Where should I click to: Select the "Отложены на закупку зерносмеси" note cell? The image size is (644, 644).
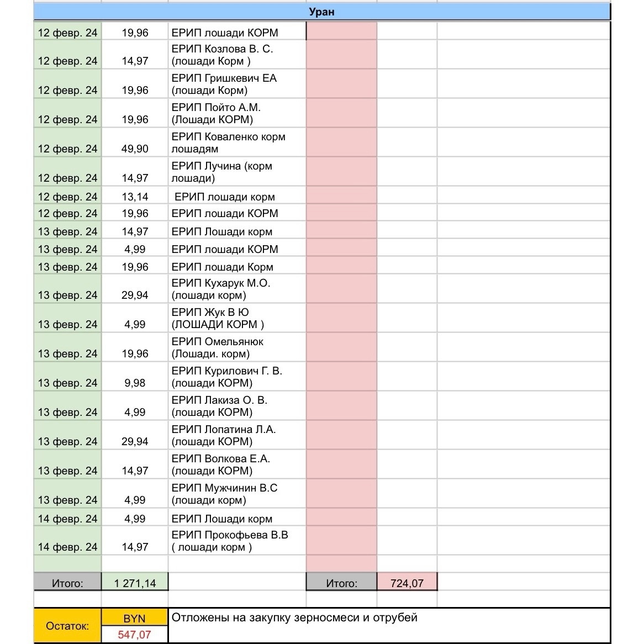389,625
